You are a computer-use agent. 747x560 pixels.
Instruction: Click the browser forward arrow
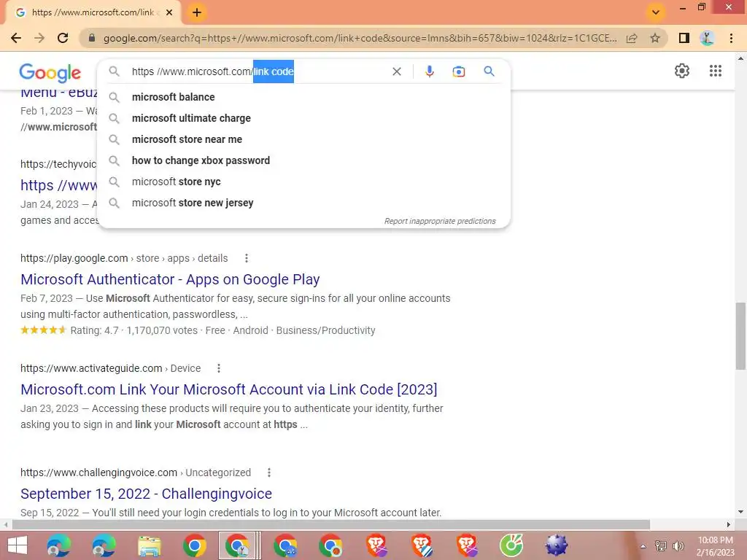[x=39, y=38]
